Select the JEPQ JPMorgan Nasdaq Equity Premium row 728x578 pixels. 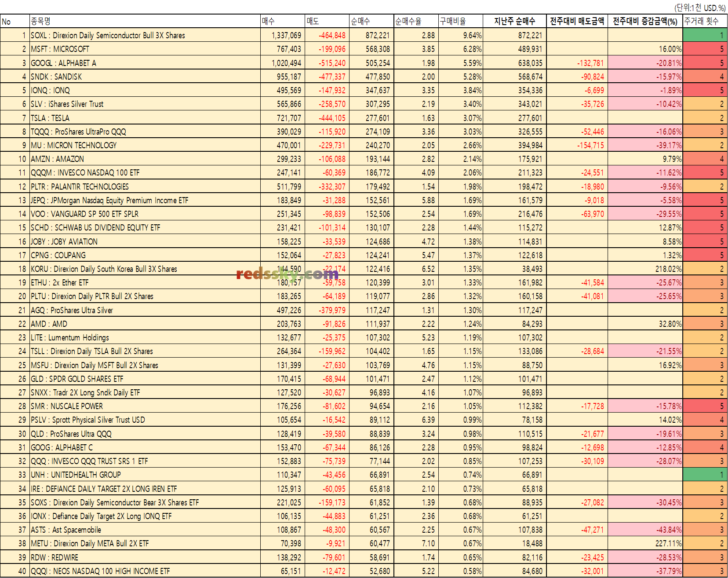(145, 200)
